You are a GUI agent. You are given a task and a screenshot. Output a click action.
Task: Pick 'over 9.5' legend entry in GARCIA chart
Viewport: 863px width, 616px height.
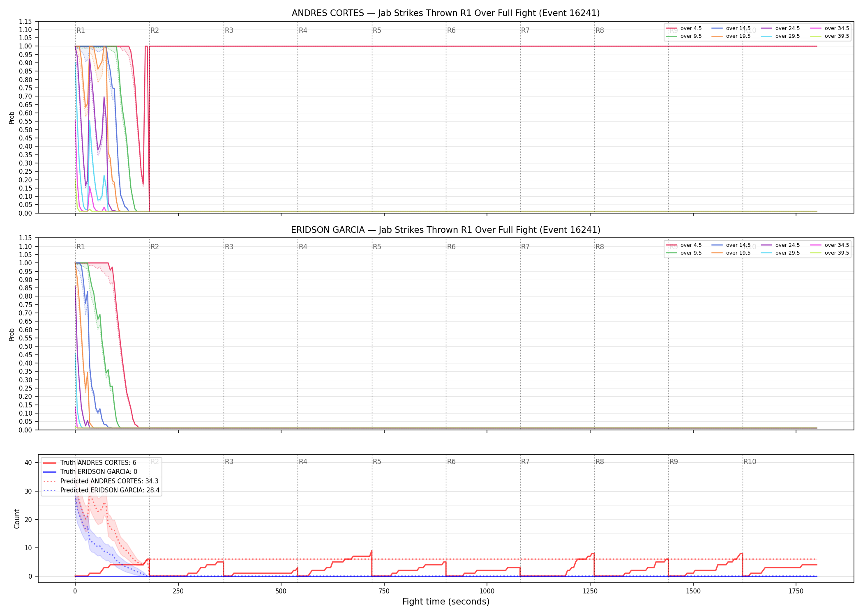(x=684, y=253)
